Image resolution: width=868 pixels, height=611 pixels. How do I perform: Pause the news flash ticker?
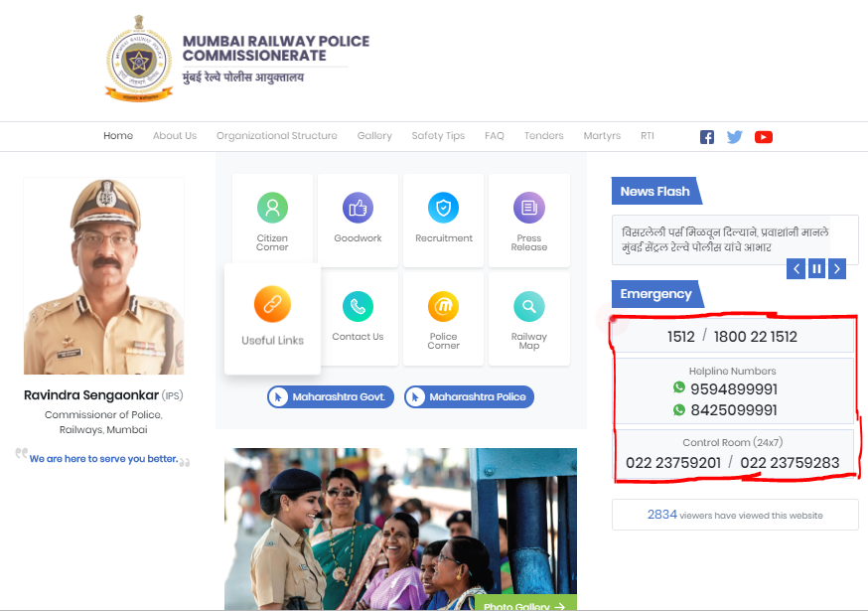[816, 269]
